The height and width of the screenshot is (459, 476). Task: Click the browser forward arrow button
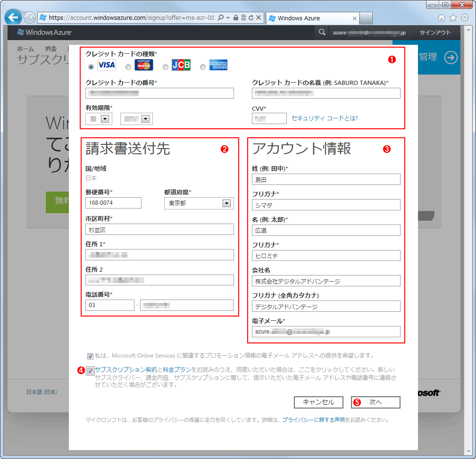29,17
